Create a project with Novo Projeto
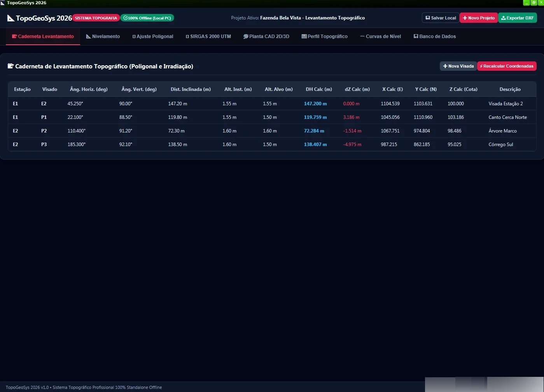The image size is (544, 392). 479,18
